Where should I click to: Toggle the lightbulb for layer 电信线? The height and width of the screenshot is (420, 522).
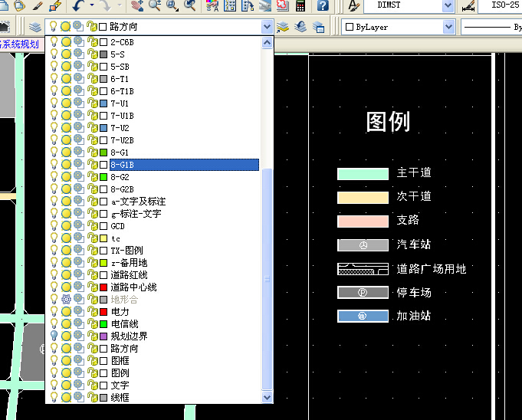(54, 323)
